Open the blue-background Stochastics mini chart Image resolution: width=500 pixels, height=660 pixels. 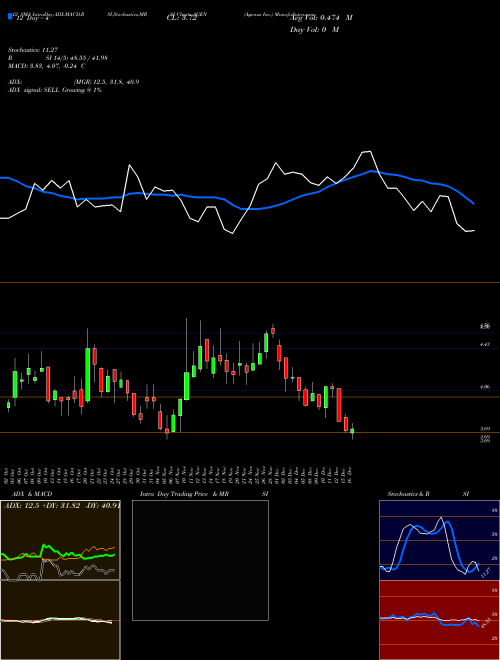click(x=439, y=540)
